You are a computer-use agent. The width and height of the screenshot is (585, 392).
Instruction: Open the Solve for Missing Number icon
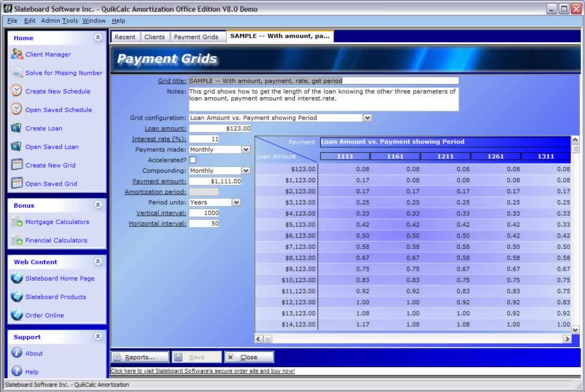click(17, 73)
